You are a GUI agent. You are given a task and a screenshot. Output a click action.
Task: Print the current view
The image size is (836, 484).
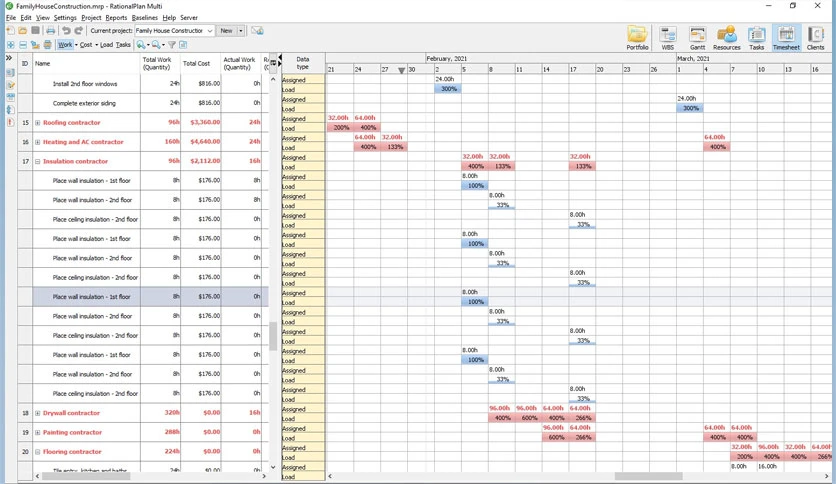click(50, 30)
